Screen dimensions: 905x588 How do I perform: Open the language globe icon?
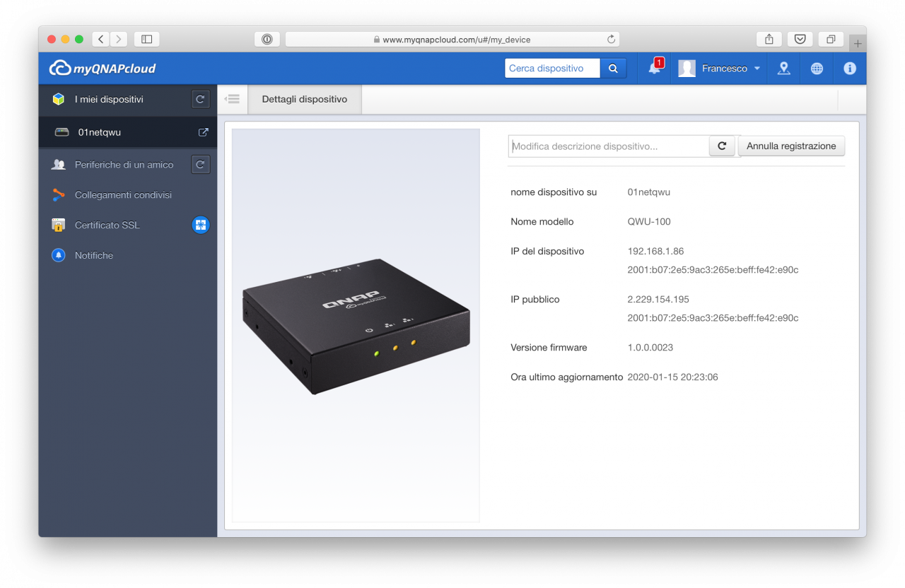(817, 69)
